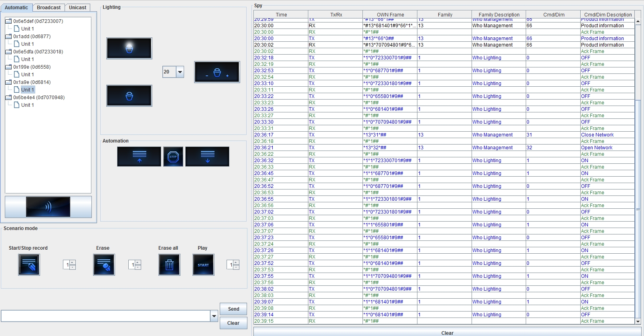Switch to the Broadcast tab
This screenshot has height=336, width=644.
click(x=49, y=8)
